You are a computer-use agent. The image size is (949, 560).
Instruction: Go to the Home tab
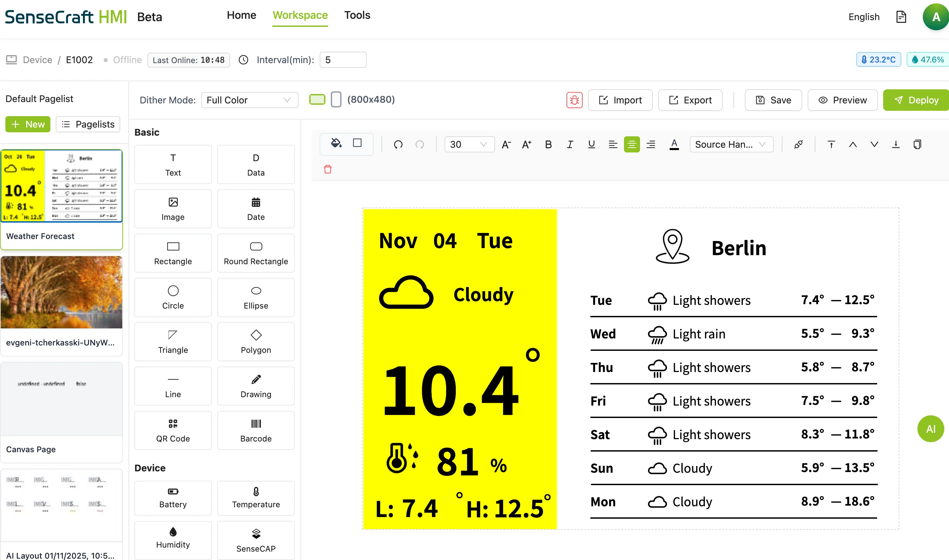tap(241, 15)
